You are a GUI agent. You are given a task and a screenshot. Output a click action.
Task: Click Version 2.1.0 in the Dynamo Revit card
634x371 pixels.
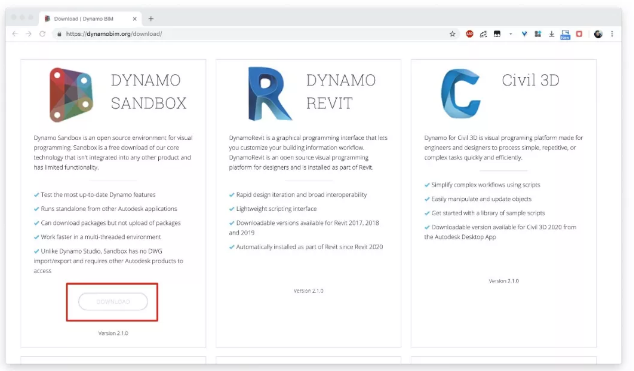[309, 291]
